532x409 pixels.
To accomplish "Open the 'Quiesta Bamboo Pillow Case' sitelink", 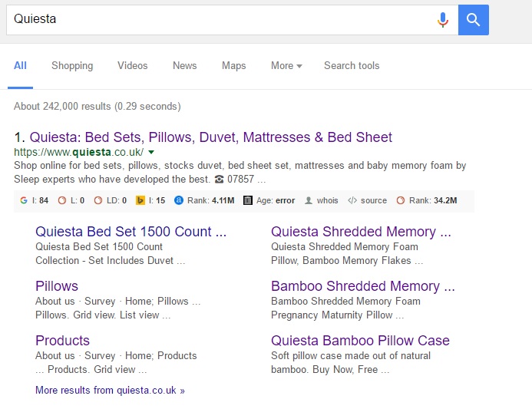I will pos(360,341).
